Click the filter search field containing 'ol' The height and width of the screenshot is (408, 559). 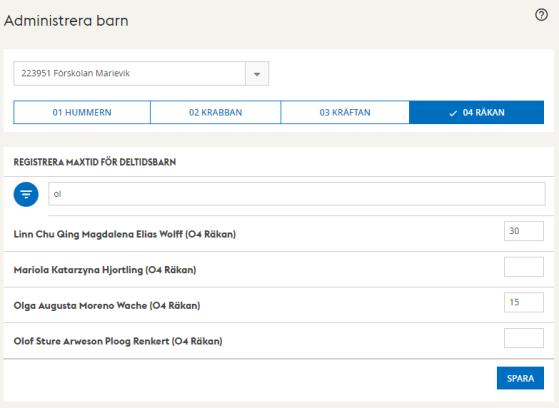[297, 194]
